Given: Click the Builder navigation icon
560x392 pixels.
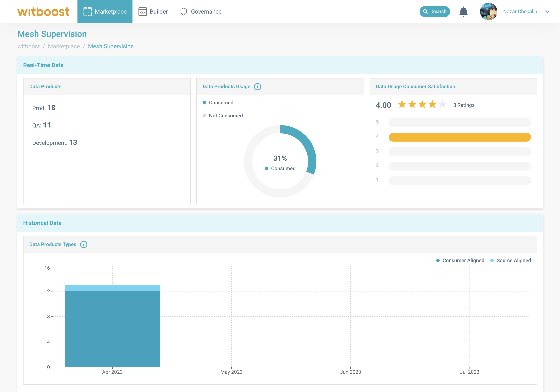Looking at the screenshot, I should [x=143, y=11].
